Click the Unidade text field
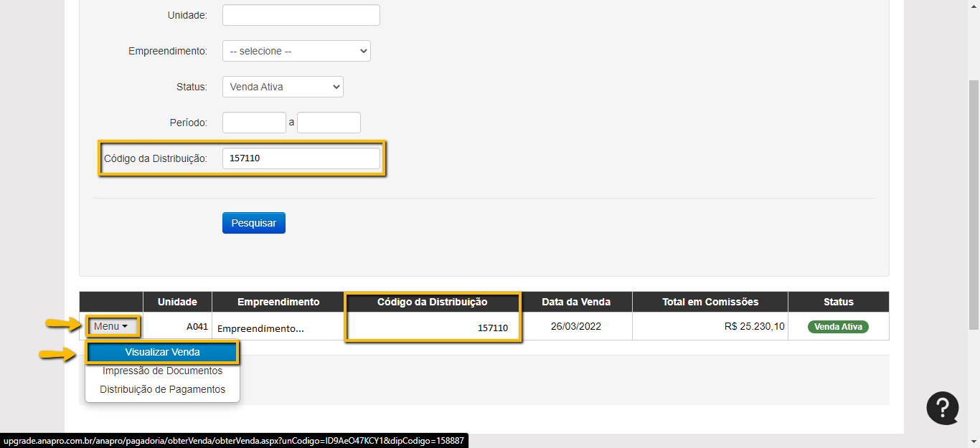Image resolution: width=980 pixels, height=448 pixels. click(301, 15)
